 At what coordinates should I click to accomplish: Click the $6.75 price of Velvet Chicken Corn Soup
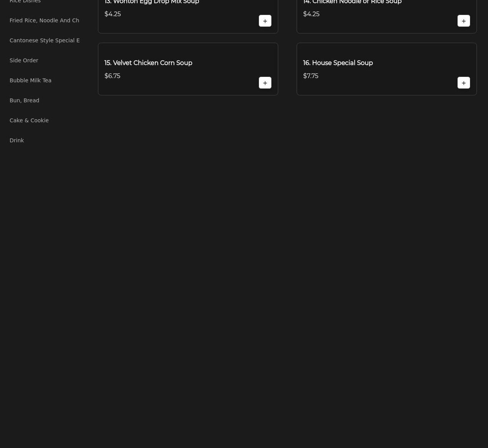click(112, 76)
